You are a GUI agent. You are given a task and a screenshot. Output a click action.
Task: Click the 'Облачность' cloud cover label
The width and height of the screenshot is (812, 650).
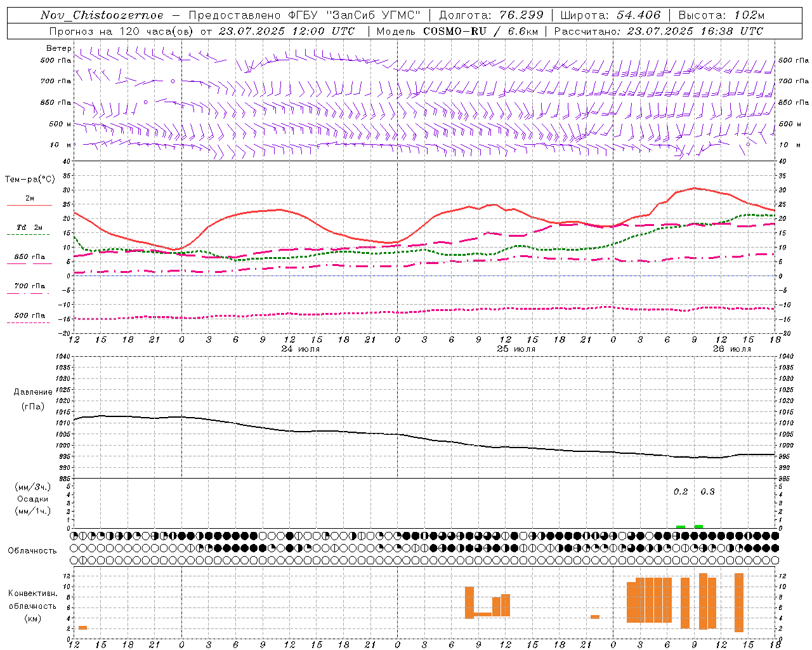(32, 551)
